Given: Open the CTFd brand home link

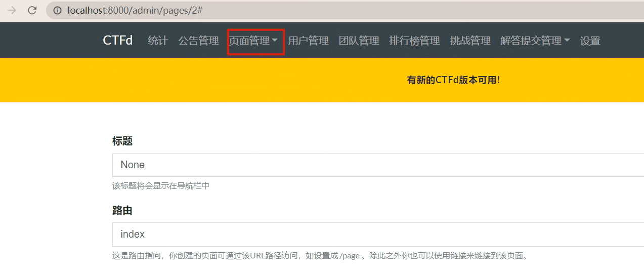Looking at the screenshot, I should click(x=117, y=41).
